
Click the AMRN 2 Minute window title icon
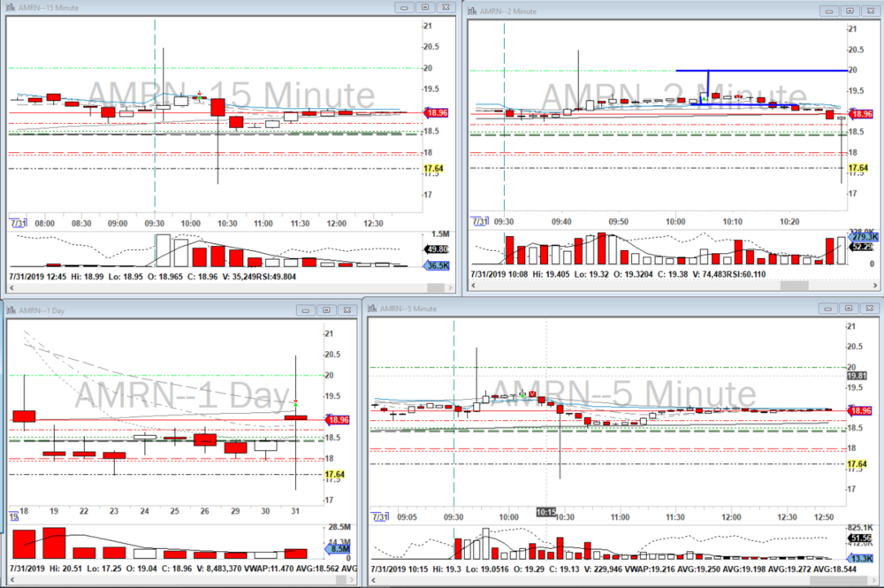[x=473, y=11]
